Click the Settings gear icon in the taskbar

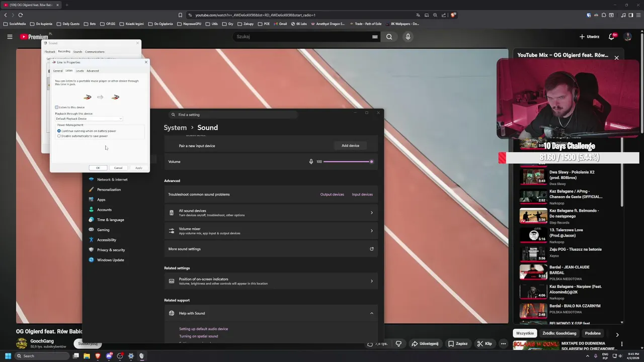tap(131, 356)
